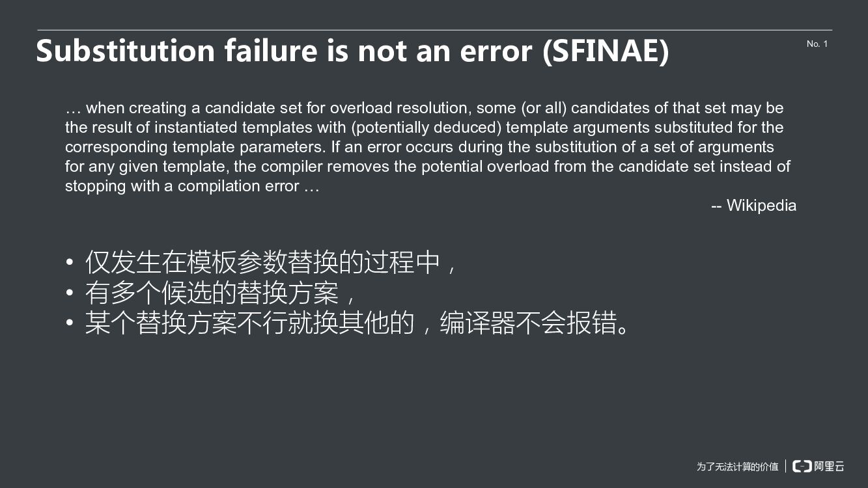The height and width of the screenshot is (488, 868).
Task: Click the vertical divider beside the Alibaba Cloud logo
Action: 785,466
